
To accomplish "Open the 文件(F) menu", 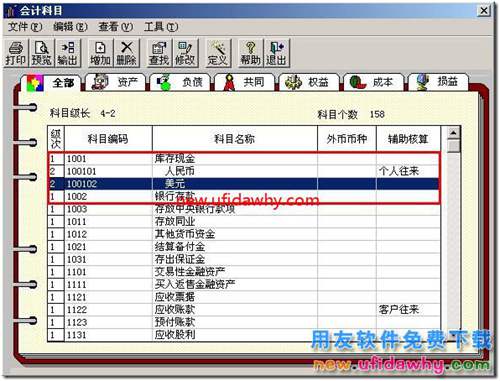I will (x=25, y=27).
